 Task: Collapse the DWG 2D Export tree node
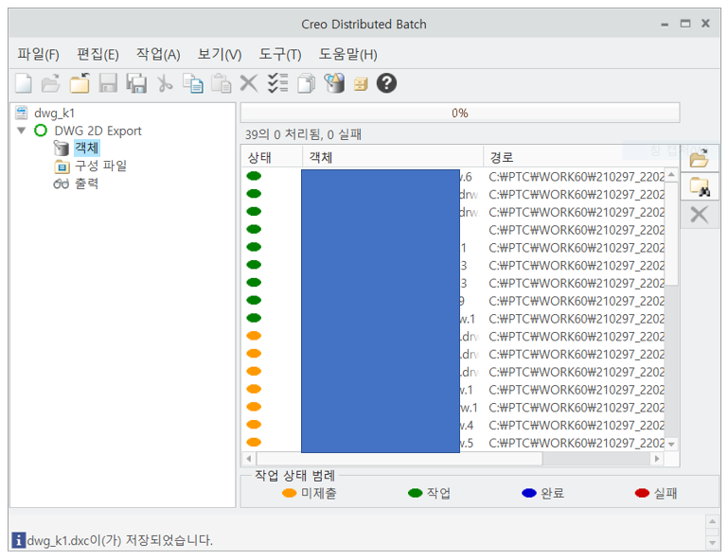[22, 131]
